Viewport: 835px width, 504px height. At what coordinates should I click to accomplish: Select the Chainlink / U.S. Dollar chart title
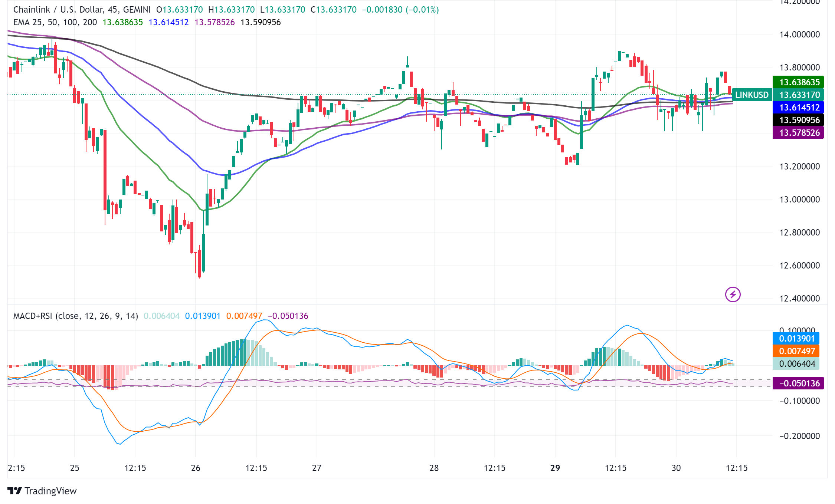pos(82,10)
